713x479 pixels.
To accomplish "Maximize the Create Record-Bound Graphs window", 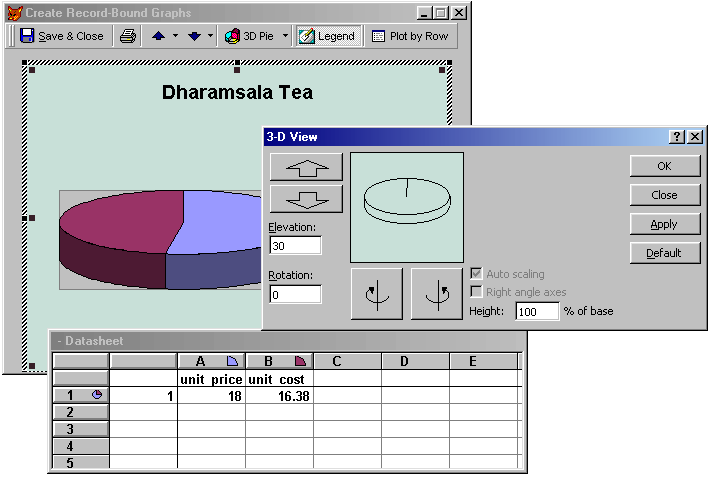I will [440, 13].
